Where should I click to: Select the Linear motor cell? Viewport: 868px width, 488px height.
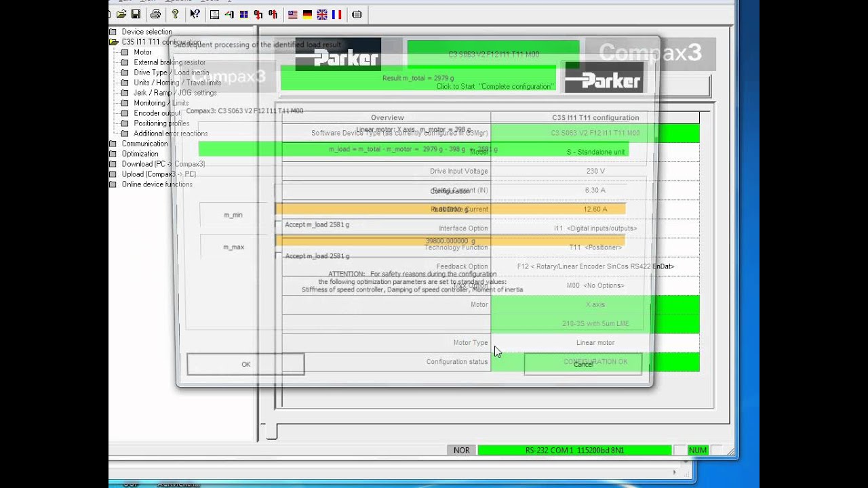click(x=595, y=343)
